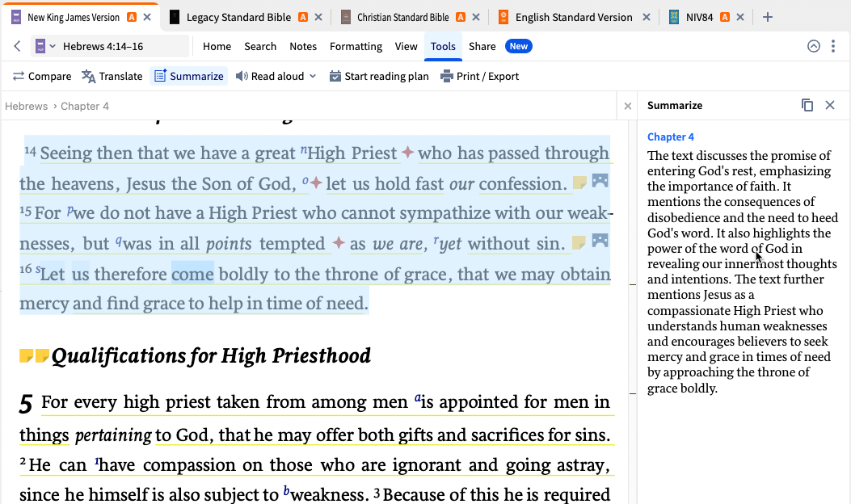Viewport: 851px width, 504px height.
Task: Click footnote a in Hebrews 5:1
Action: click(x=417, y=398)
